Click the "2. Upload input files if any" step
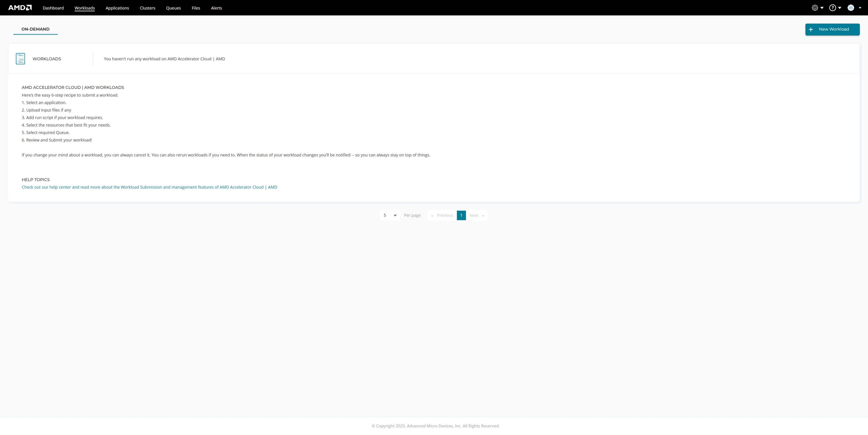The width and height of the screenshot is (868, 435). coord(46,110)
